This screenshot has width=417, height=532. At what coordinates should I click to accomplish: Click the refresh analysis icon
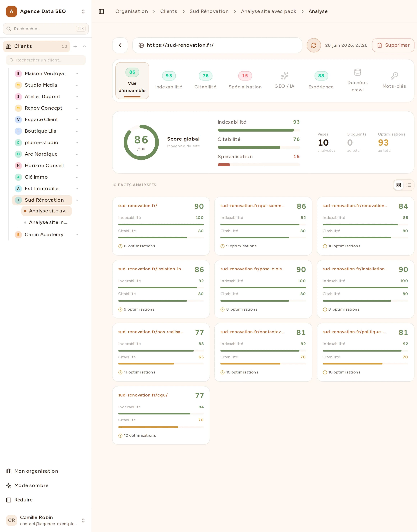314,45
